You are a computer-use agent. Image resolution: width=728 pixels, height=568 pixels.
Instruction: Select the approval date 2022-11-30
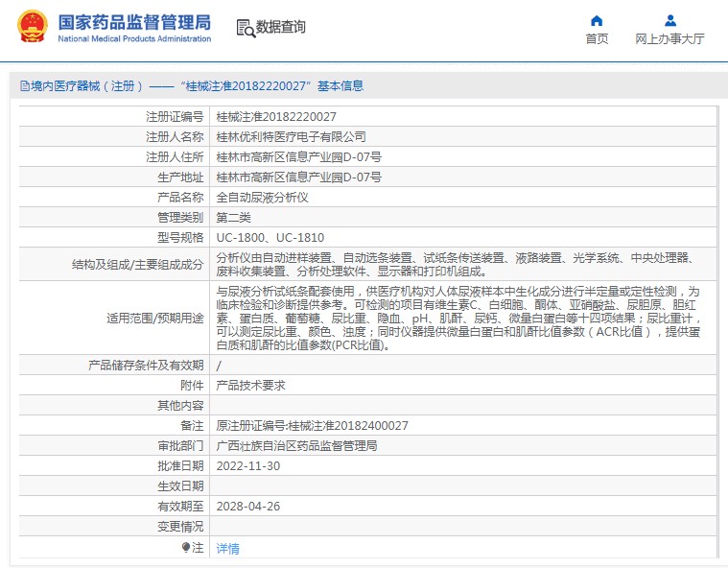248,466
